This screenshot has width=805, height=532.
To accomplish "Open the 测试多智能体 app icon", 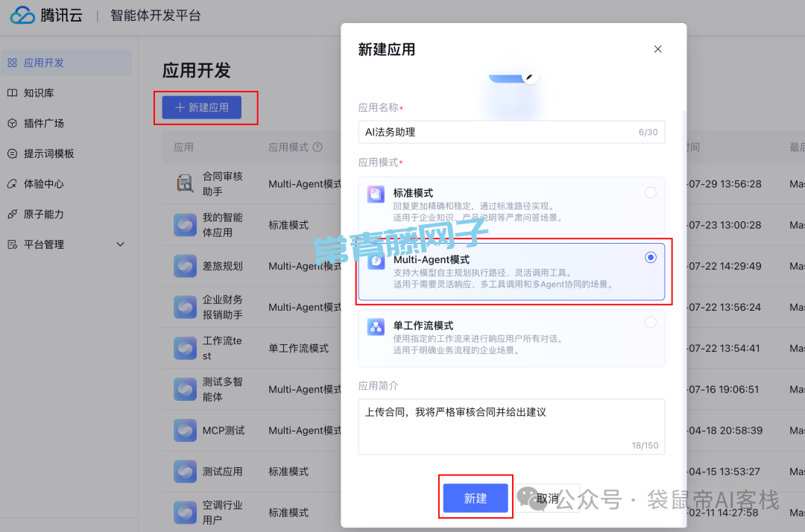I will 185,389.
